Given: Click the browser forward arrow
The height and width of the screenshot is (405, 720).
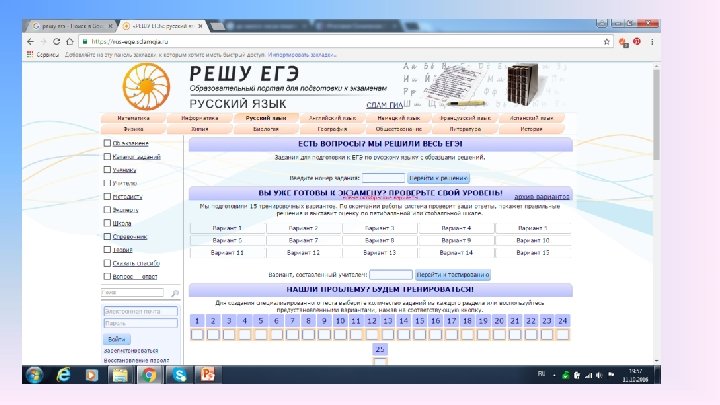Looking at the screenshot, I should [44, 42].
